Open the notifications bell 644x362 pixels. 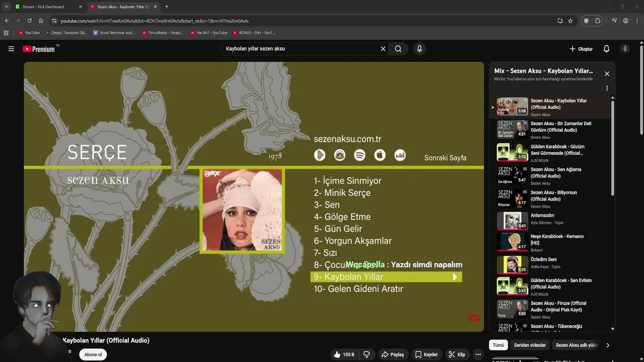[606, 49]
